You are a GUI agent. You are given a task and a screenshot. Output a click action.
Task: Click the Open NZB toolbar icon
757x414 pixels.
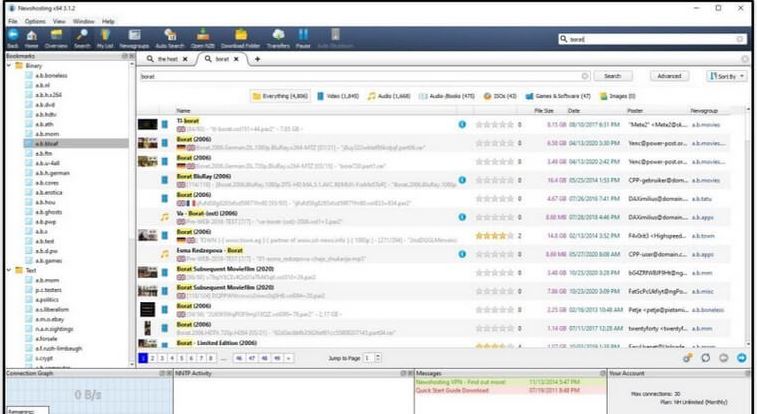pyautogui.click(x=203, y=38)
